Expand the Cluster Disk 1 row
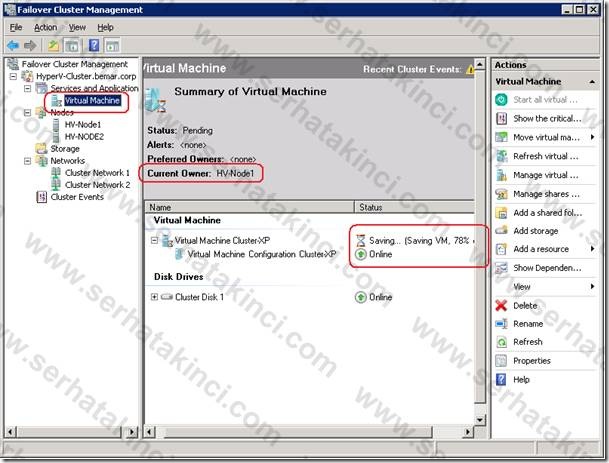 click(154, 297)
